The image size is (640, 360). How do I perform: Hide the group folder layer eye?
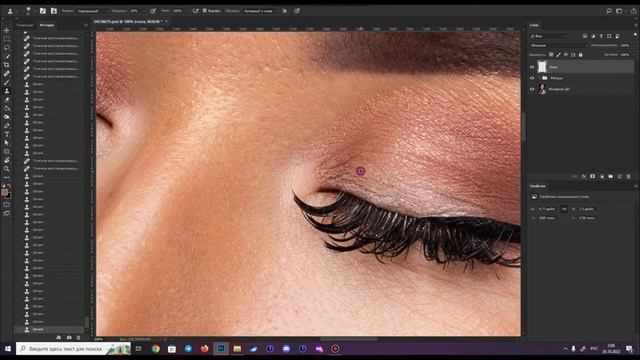click(x=532, y=78)
